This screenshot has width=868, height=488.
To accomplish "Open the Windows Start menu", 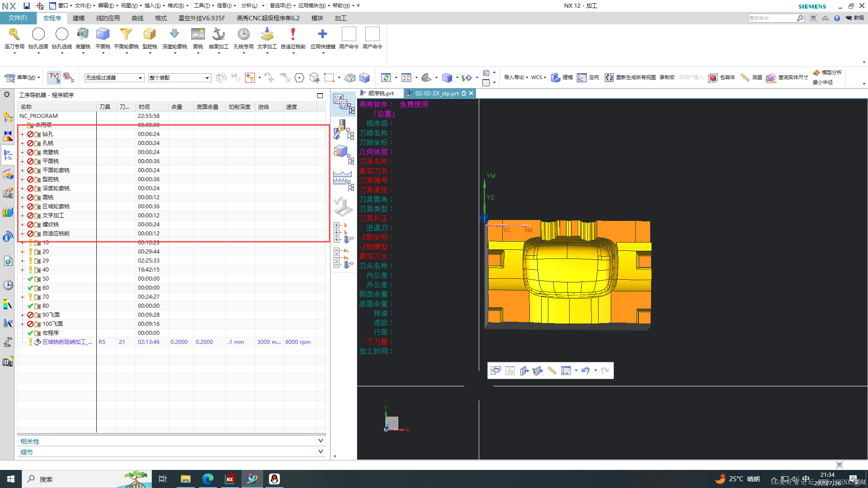I will point(11,479).
